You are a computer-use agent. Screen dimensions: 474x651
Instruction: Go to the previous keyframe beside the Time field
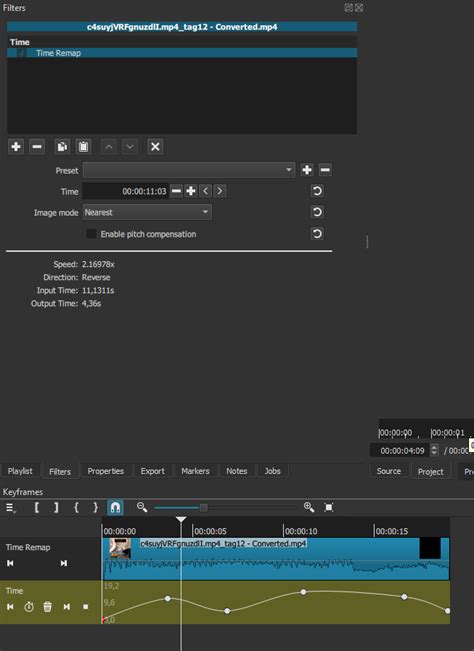click(x=205, y=191)
